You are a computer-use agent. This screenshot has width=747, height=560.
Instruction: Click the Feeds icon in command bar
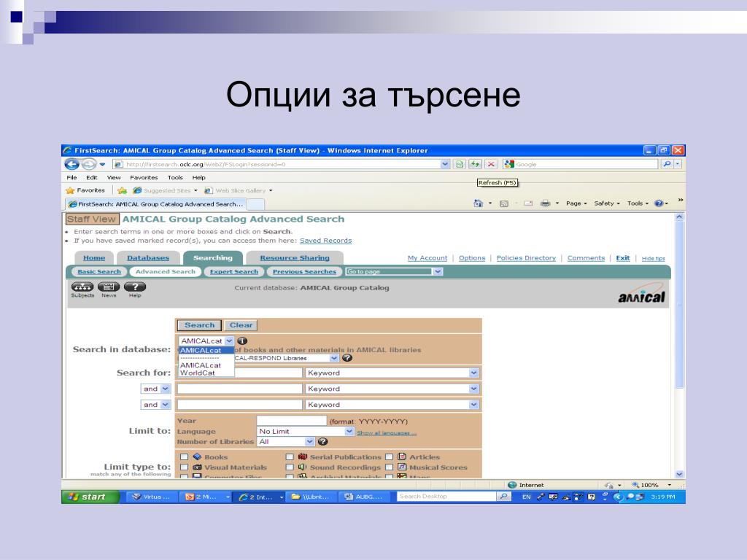click(503, 203)
